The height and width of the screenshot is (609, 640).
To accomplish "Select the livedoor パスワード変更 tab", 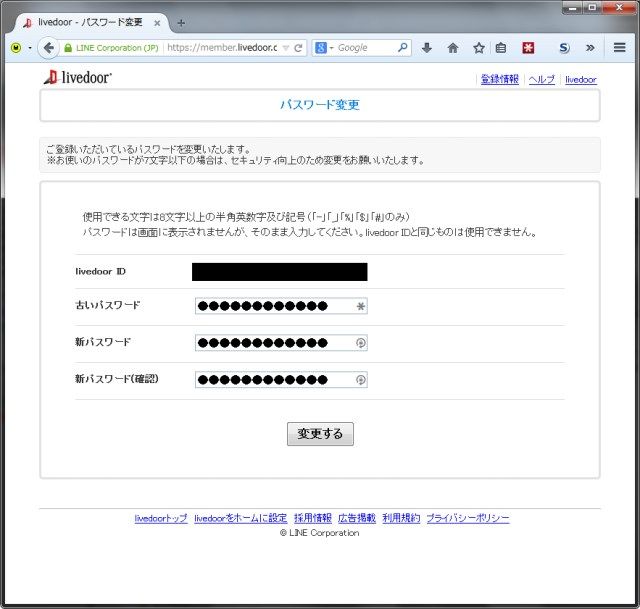I will 90,22.
